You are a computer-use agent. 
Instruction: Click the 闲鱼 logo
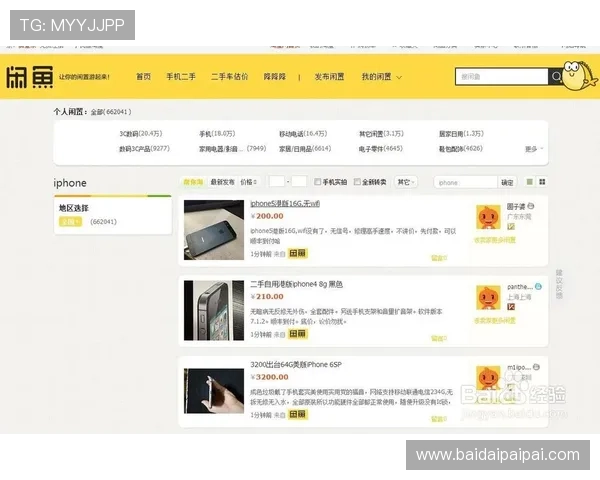click(29, 77)
